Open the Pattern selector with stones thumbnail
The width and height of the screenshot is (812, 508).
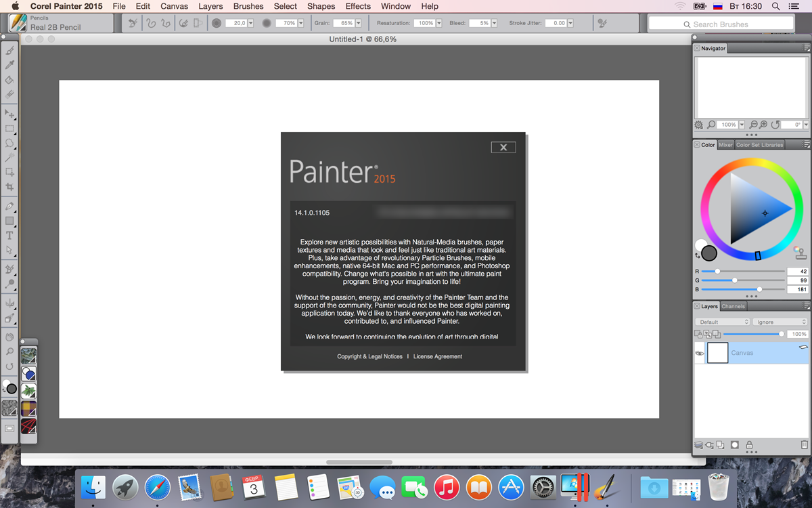[28, 356]
